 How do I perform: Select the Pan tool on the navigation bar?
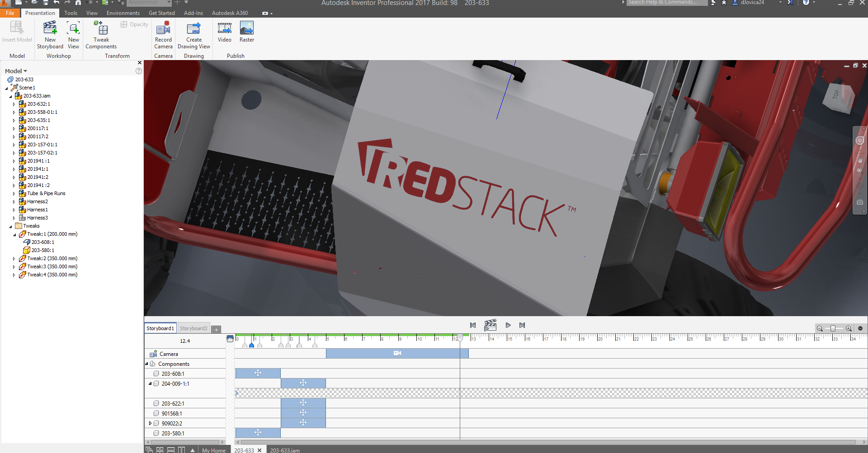click(x=860, y=159)
